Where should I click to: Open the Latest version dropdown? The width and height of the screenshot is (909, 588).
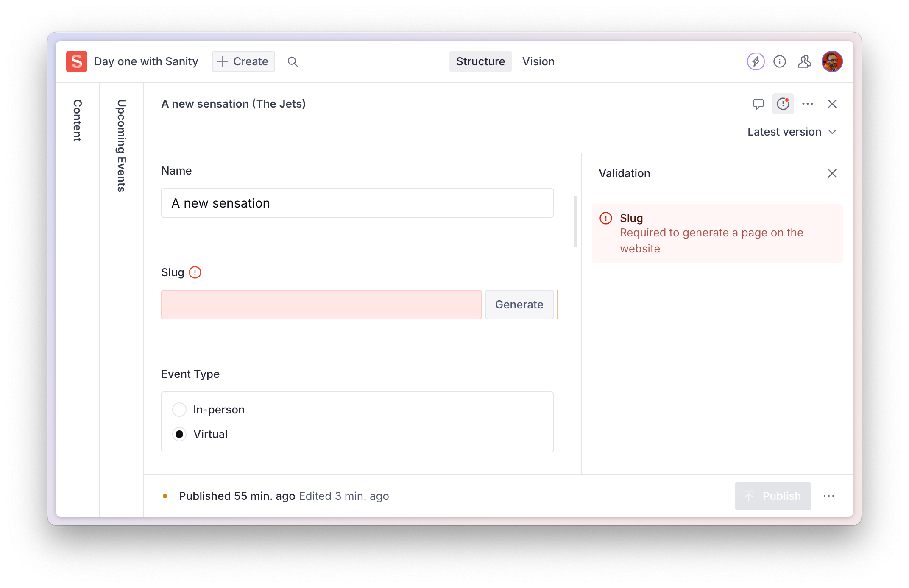pyautogui.click(x=792, y=132)
